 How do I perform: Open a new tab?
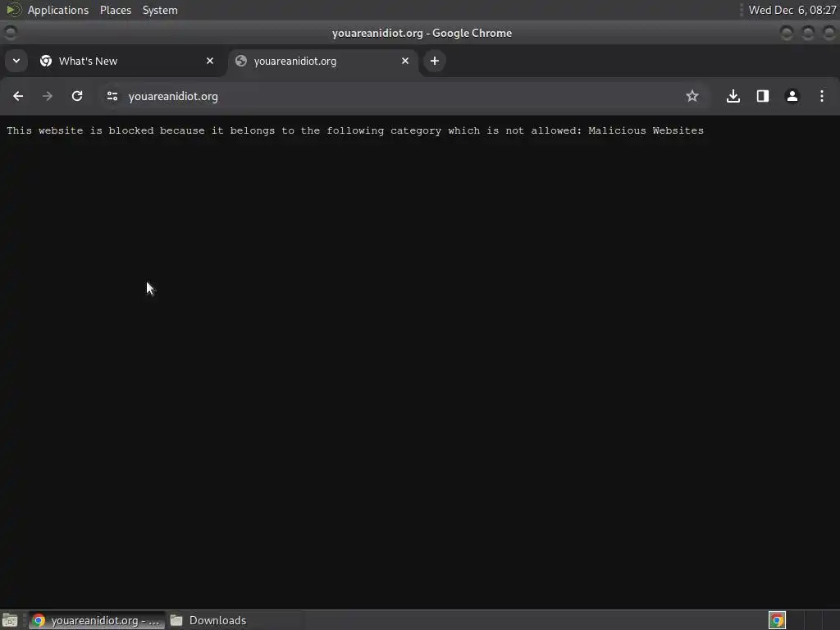(x=435, y=61)
